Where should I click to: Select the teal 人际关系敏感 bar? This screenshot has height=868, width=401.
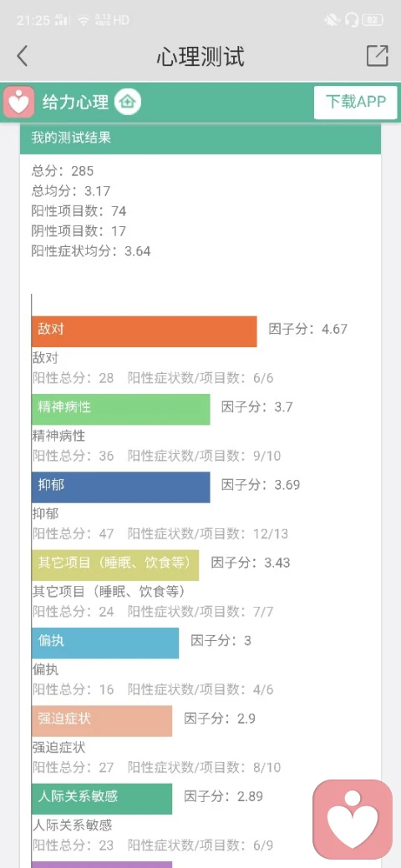click(x=102, y=799)
